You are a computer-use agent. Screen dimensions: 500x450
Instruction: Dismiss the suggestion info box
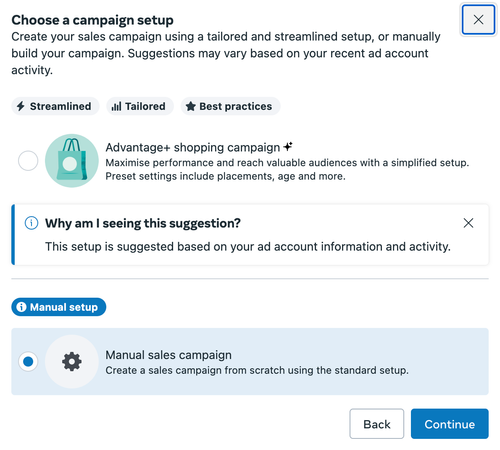coord(468,223)
